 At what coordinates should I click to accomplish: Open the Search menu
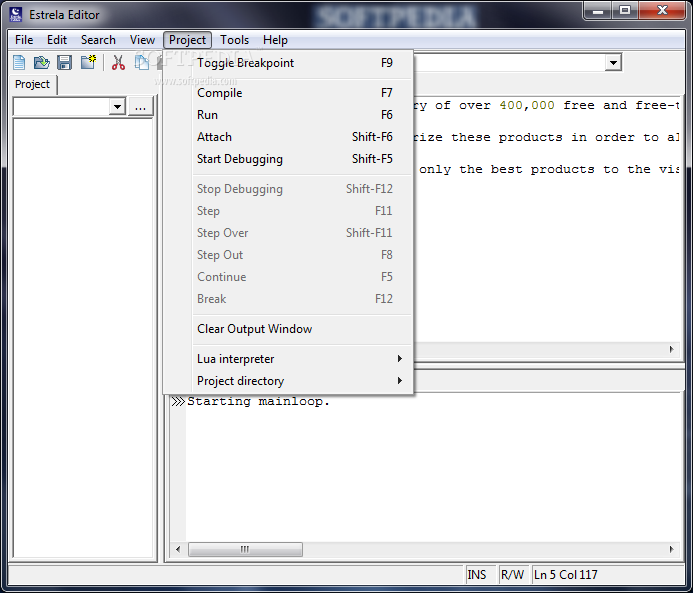98,40
